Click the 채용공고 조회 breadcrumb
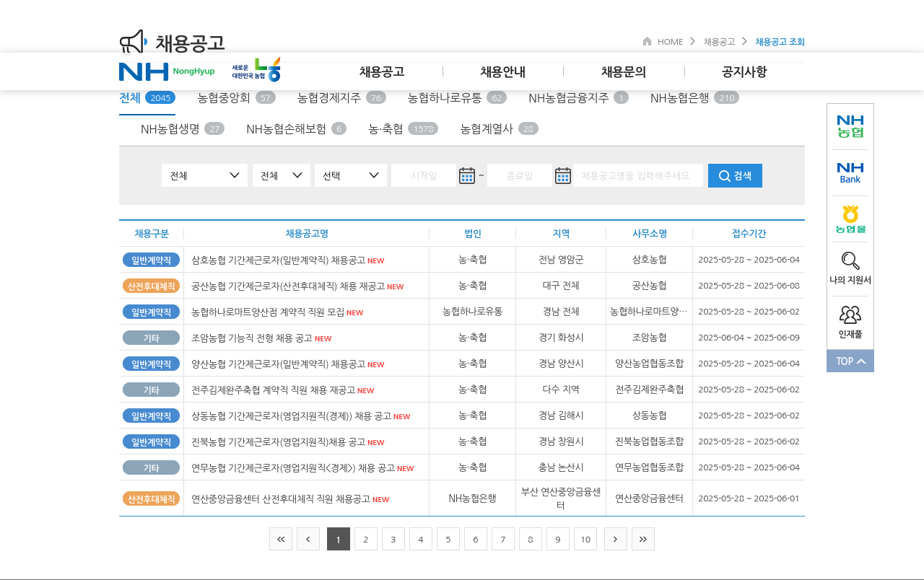This screenshot has height=580, width=924. point(780,41)
